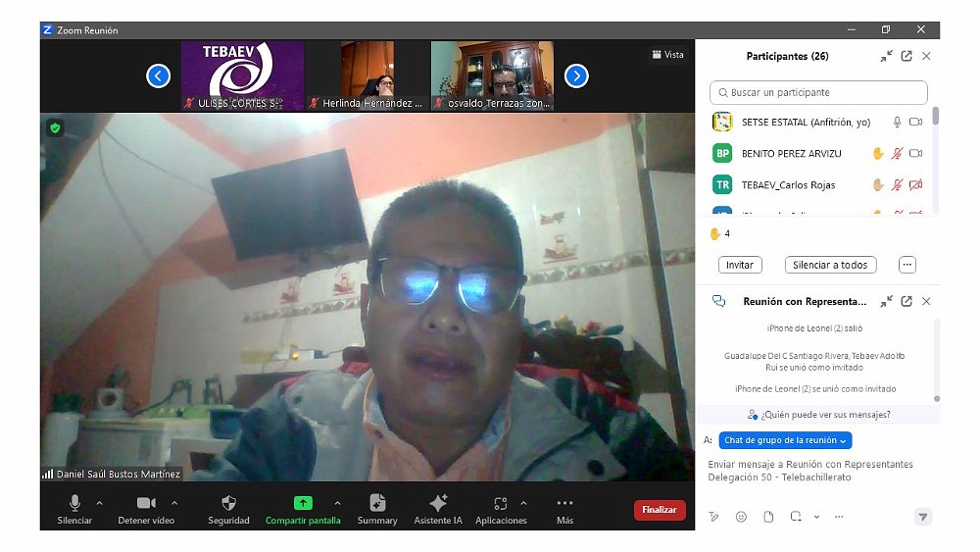Click the Buscar un participante search field
Viewport: 980px width, 552px height.
[x=818, y=93]
